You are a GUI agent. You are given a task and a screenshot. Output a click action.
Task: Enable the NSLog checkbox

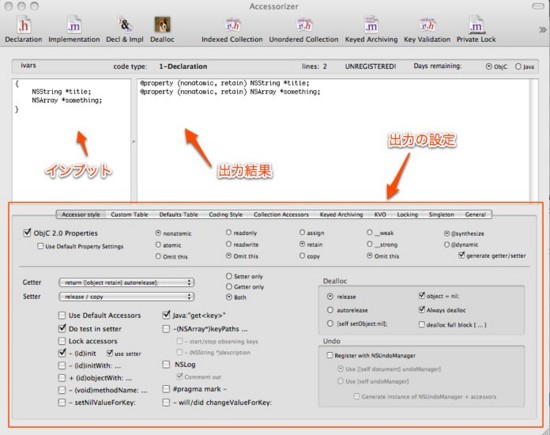pos(166,364)
